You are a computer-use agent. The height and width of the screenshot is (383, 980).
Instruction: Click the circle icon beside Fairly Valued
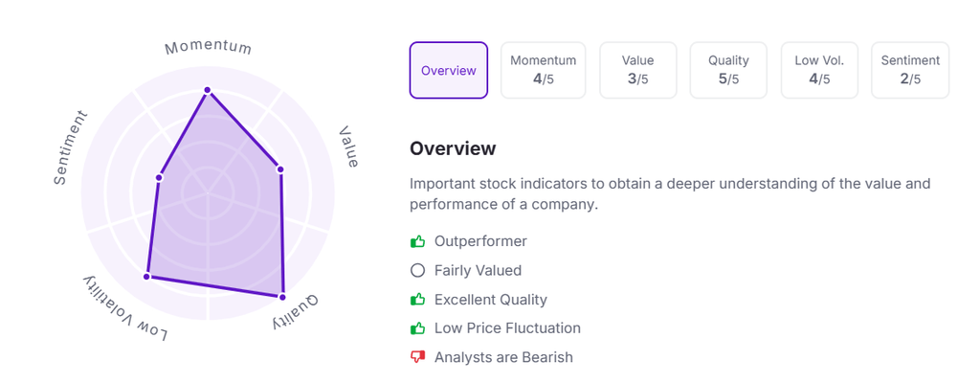(x=417, y=270)
